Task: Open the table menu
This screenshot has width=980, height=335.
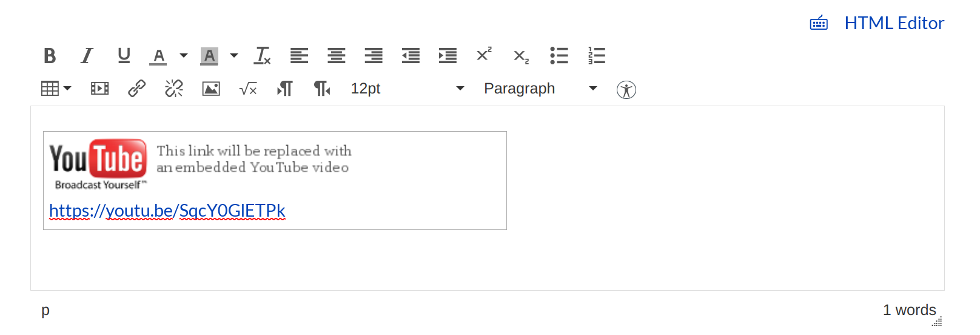Action: coord(56,89)
